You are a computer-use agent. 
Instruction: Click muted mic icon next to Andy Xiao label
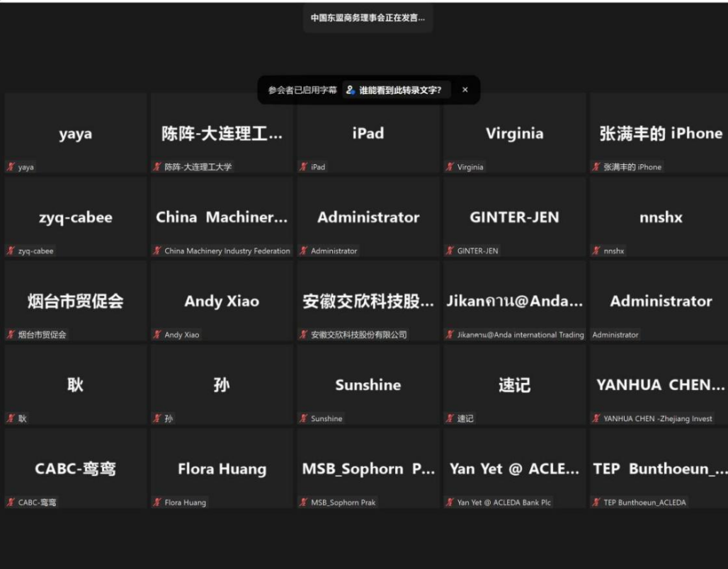point(157,335)
